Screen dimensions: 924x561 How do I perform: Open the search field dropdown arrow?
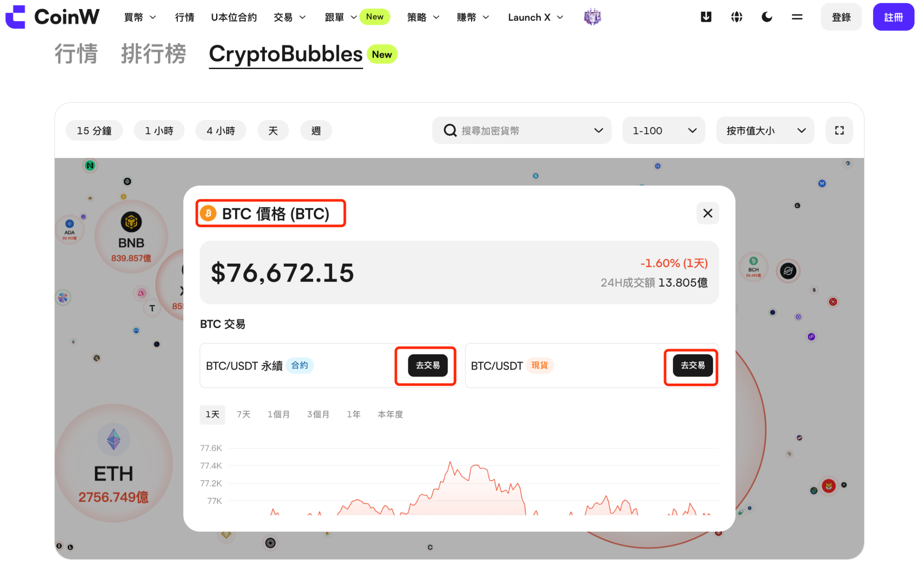tap(599, 130)
